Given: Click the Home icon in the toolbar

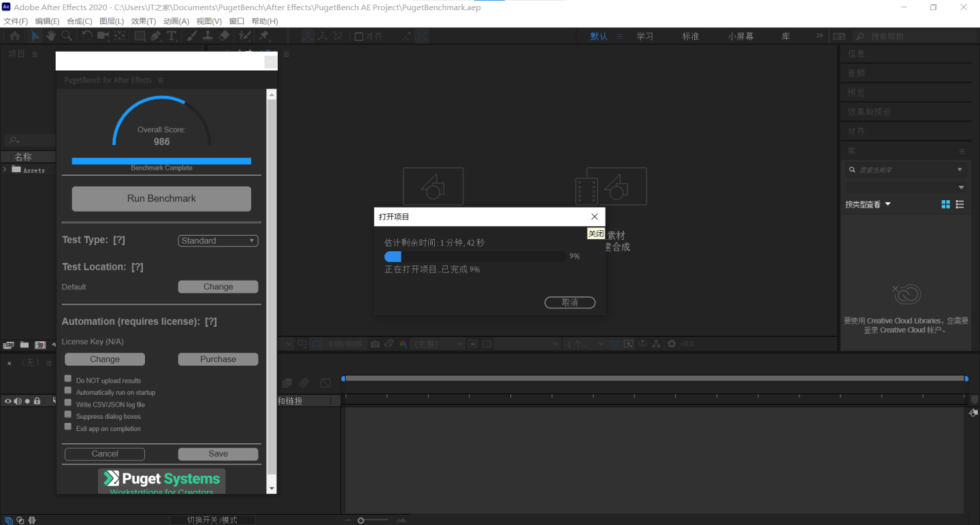Looking at the screenshot, I should [14, 36].
